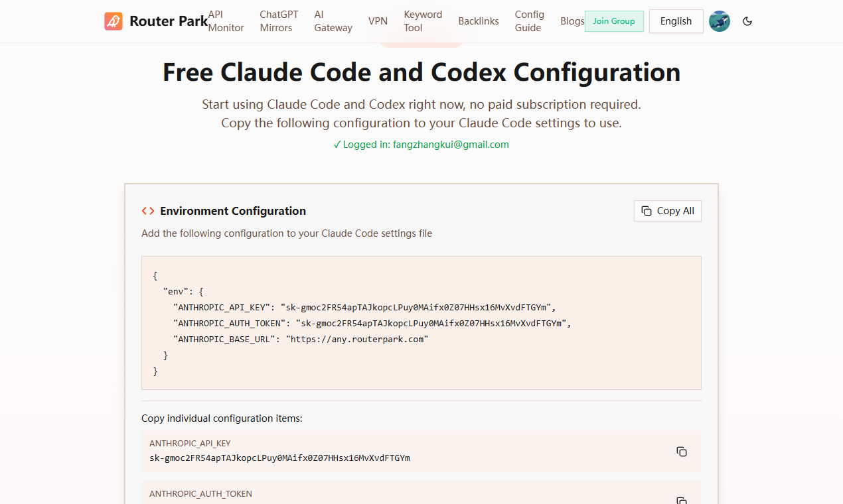The image size is (843, 504).
Task: Open the AI Gateway navigation link
Action: (x=333, y=21)
